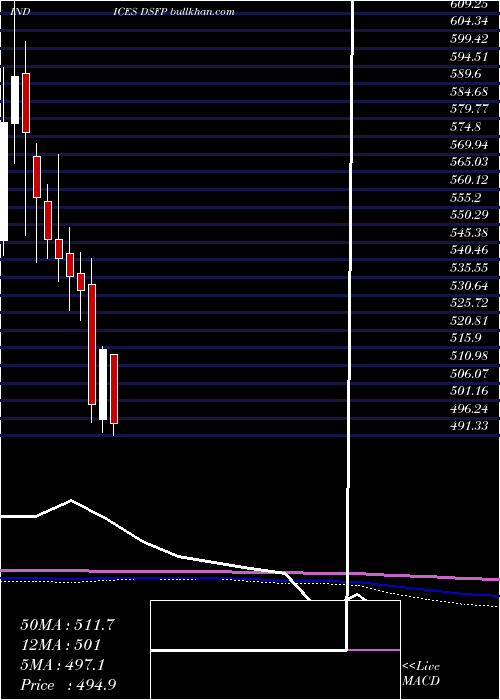Viewport: 500px width, 700px height.
Task: Click the 525.72 price axis label
Action: tap(469, 303)
